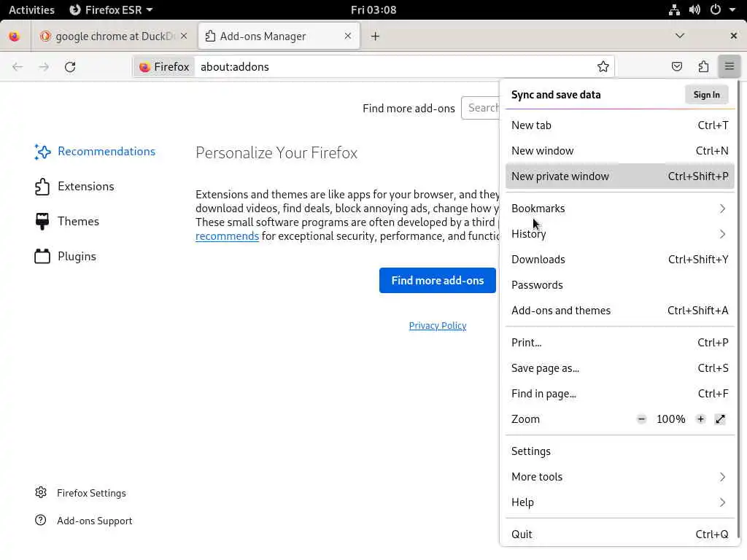Viewport: 747px width, 560px height.
Task: Click the blue Find more add-ons button
Action: pyautogui.click(x=438, y=281)
